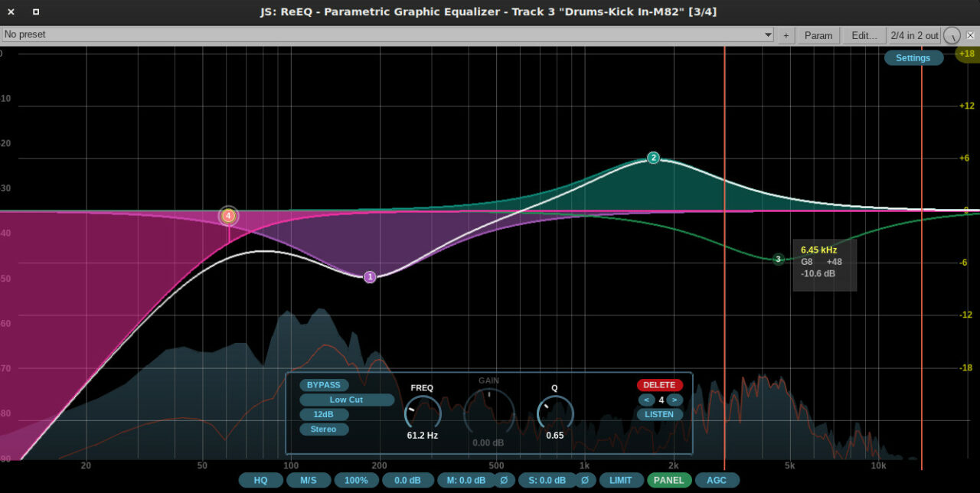Open the Low Cut filter type selector
Screen dimensions: 980x493
(346, 400)
